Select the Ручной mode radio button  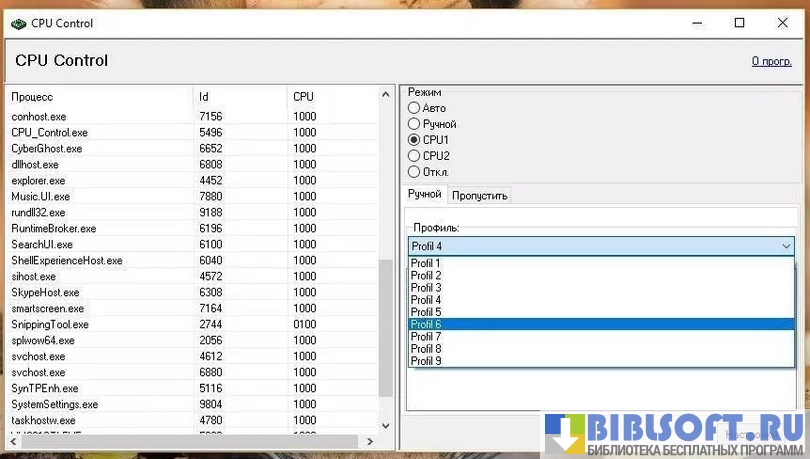(x=414, y=124)
